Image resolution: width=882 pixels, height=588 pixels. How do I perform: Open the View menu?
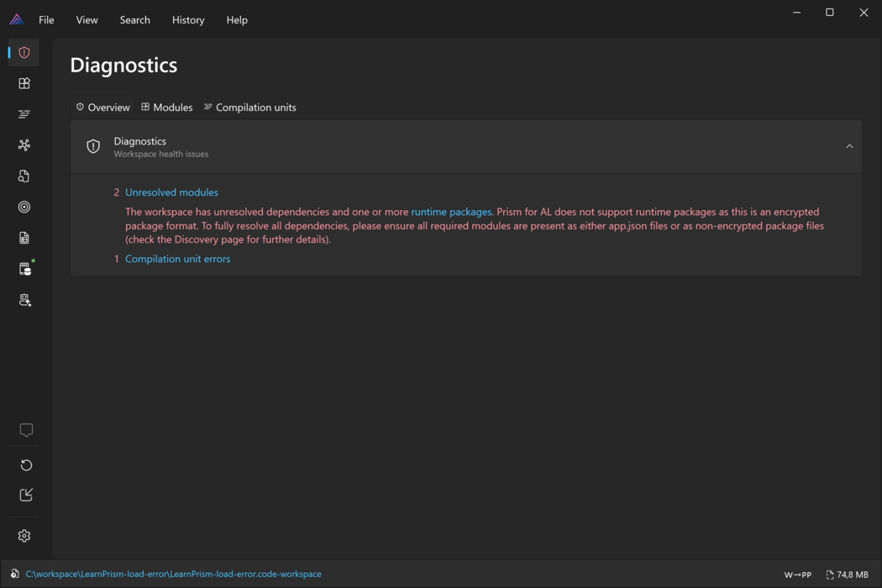pyautogui.click(x=87, y=19)
